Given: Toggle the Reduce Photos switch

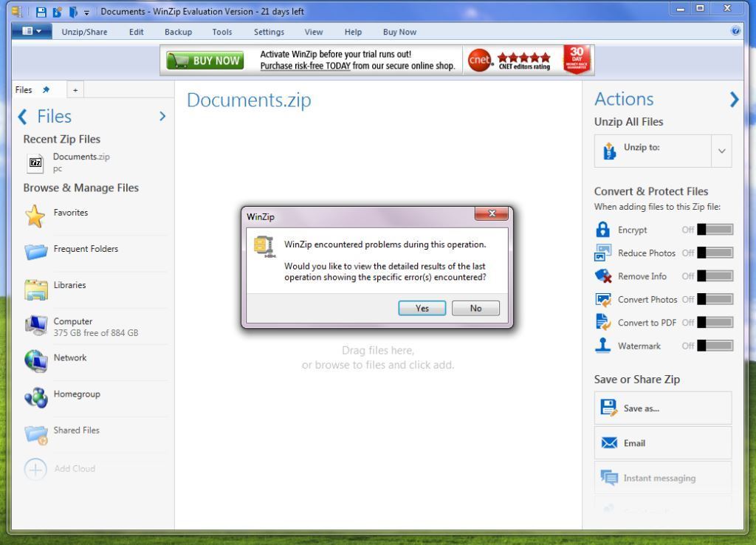Looking at the screenshot, I should click(x=715, y=253).
